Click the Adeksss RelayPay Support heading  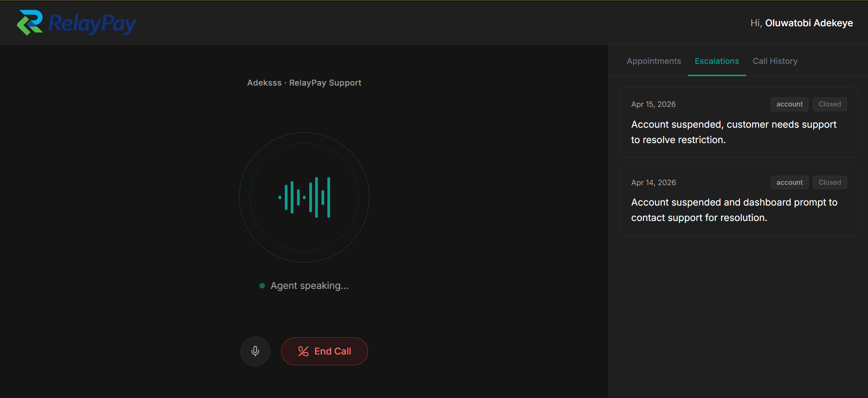point(304,83)
